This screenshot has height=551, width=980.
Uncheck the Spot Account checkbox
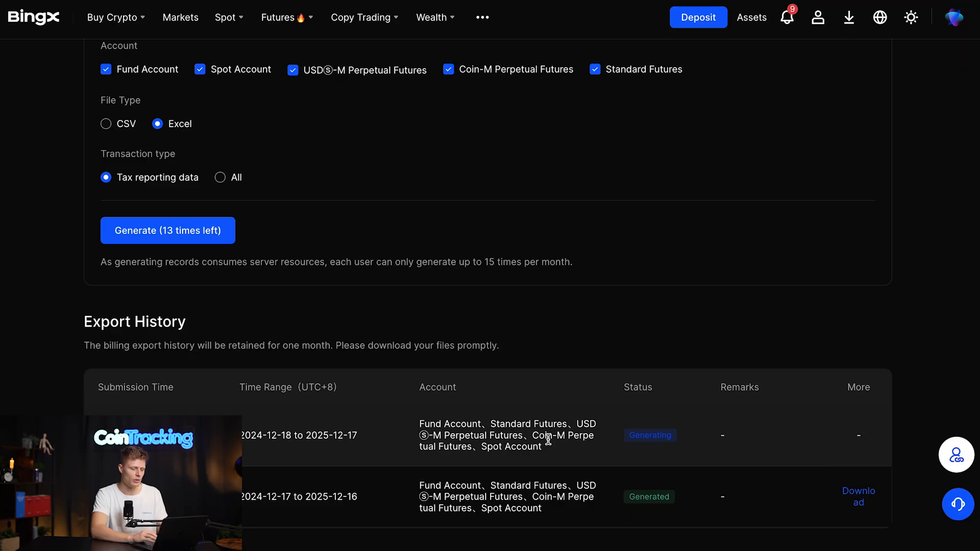pos(200,69)
